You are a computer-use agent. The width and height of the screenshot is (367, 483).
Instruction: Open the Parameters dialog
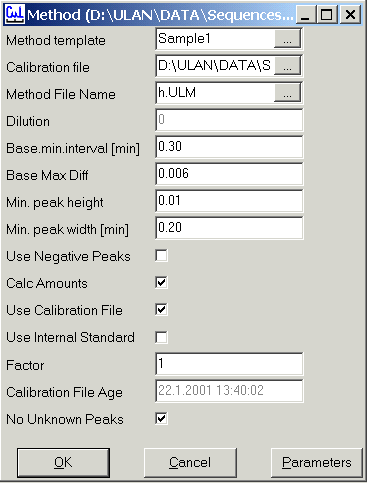(317, 463)
